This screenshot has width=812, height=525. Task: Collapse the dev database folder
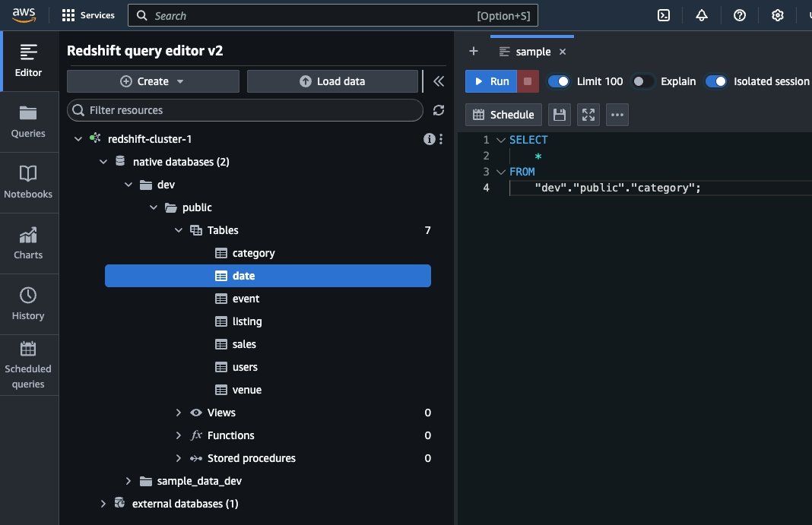128,184
